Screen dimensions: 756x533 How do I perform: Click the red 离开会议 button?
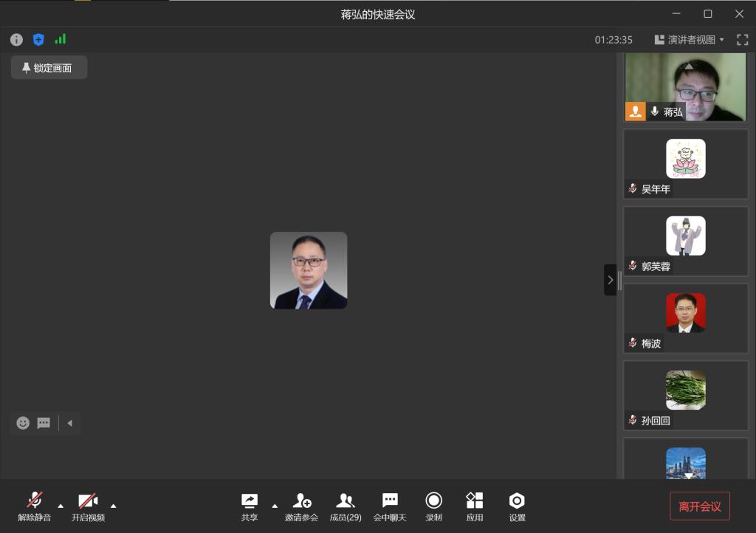(x=699, y=506)
